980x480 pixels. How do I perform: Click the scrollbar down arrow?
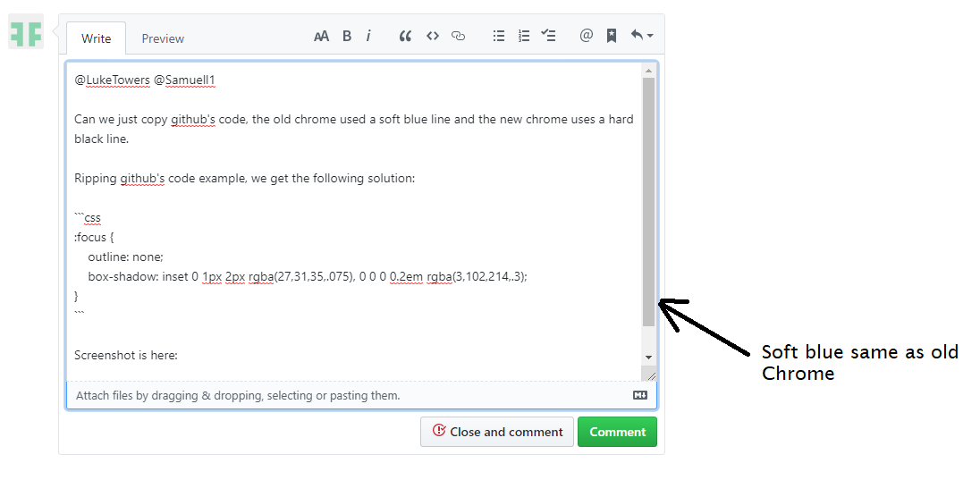click(649, 357)
